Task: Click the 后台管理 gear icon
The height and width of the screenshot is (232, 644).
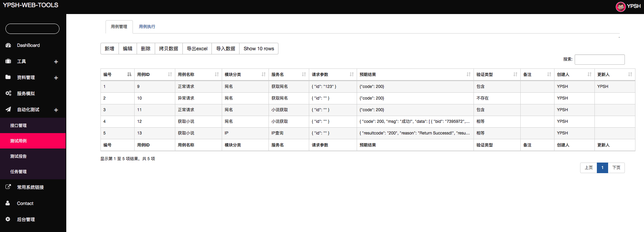Action: 8,219
